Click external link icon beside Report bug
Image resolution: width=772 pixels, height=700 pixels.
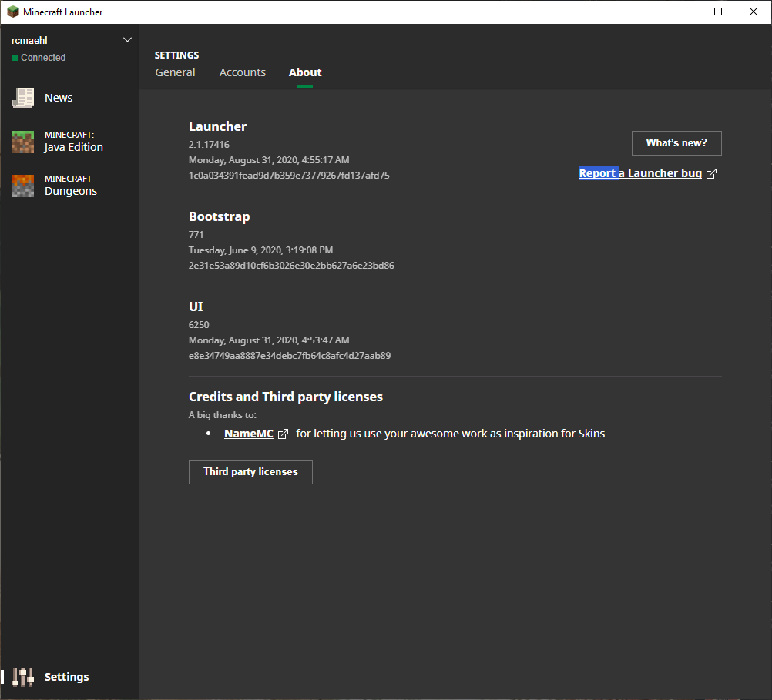[711, 174]
